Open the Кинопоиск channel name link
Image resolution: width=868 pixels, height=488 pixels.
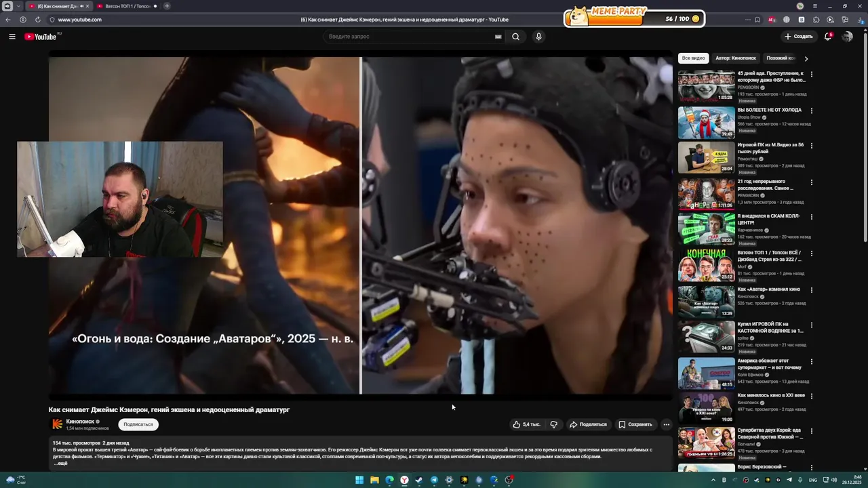coord(80,422)
